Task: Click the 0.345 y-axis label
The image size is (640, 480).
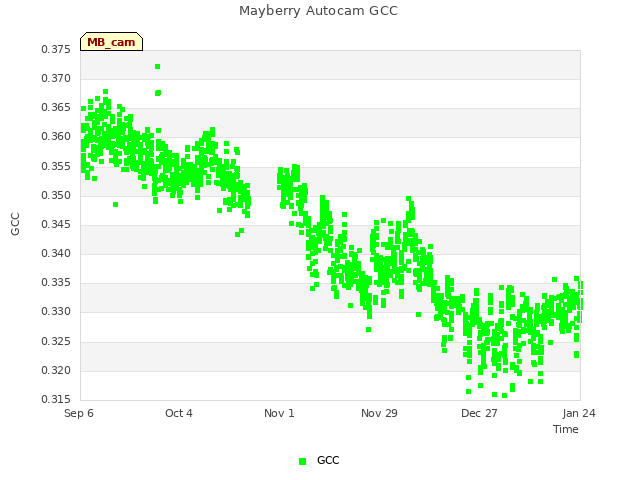Action: click(x=56, y=224)
